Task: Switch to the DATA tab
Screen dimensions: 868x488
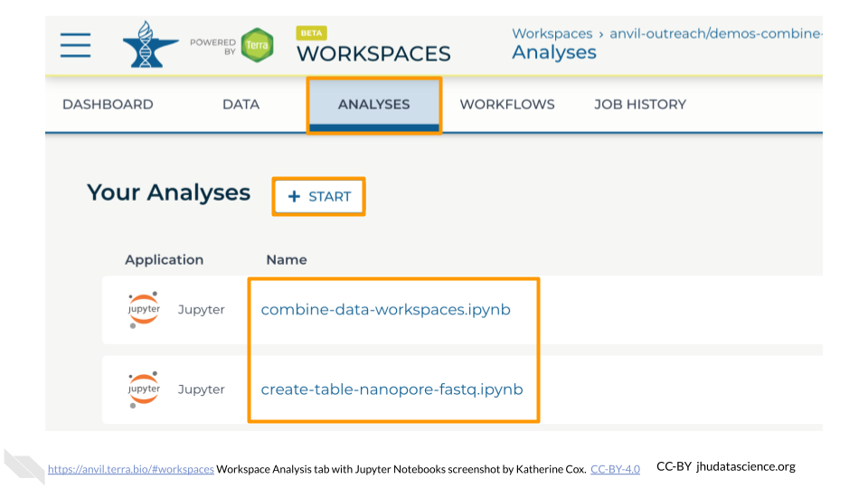Action: coord(241,105)
